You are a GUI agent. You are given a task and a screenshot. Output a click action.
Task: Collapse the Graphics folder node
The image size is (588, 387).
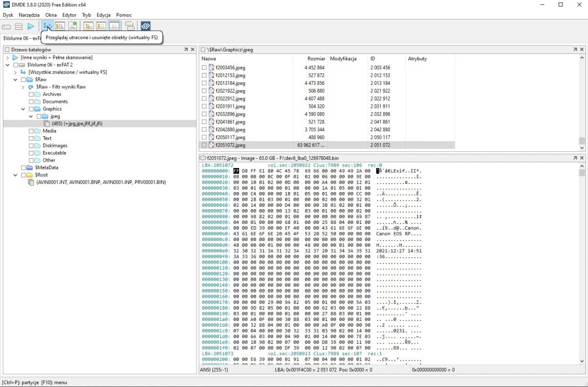(x=23, y=109)
